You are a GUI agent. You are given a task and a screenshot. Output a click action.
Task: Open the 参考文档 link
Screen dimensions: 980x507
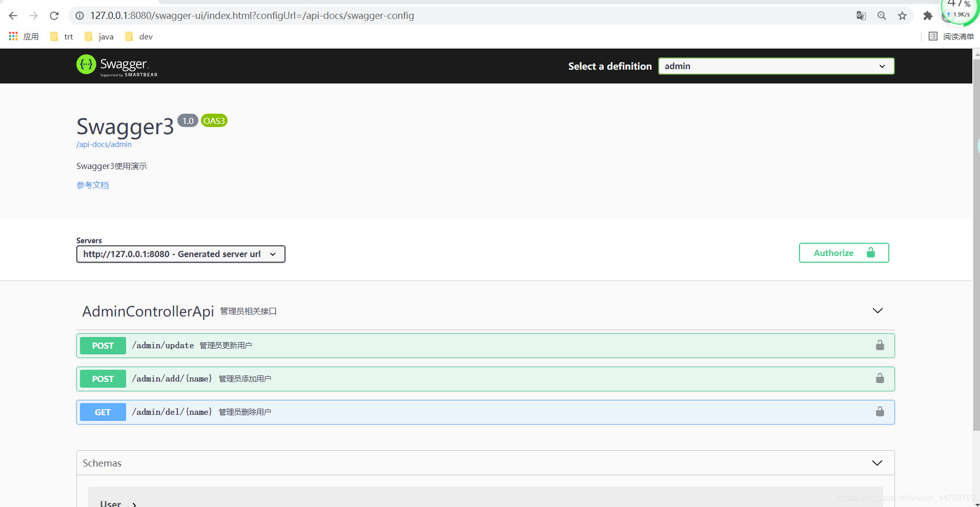(93, 184)
